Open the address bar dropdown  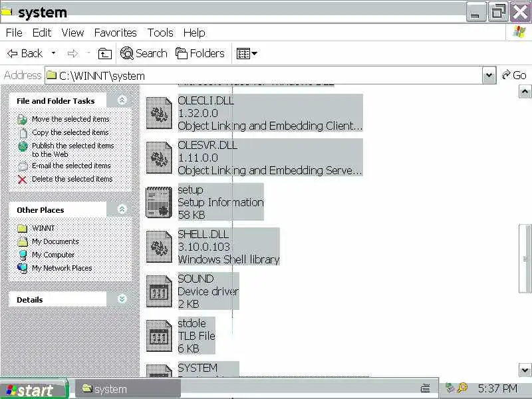[489, 75]
